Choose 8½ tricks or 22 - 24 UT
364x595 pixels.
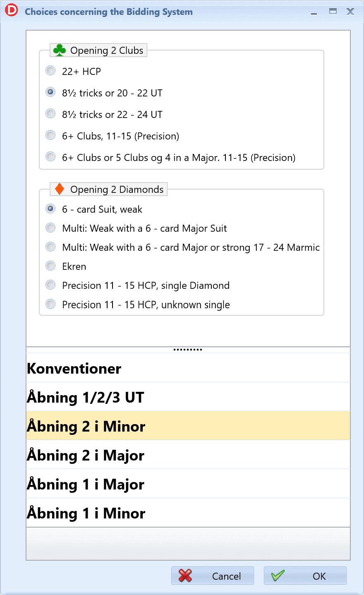[50, 114]
